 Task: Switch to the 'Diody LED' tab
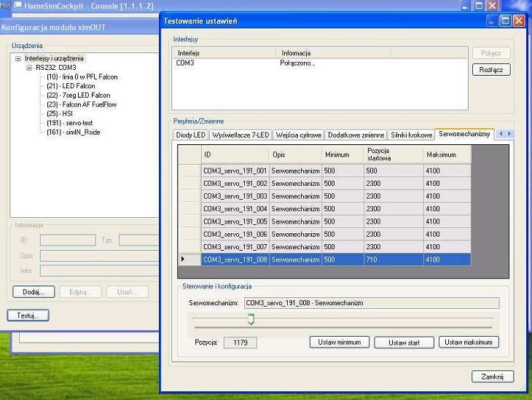[x=191, y=135]
